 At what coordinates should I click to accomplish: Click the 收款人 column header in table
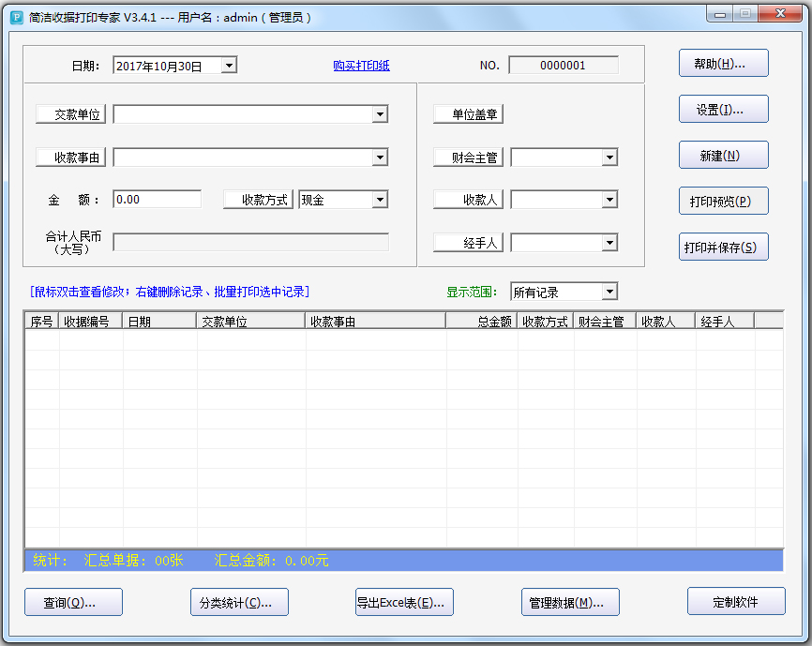[666, 322]
